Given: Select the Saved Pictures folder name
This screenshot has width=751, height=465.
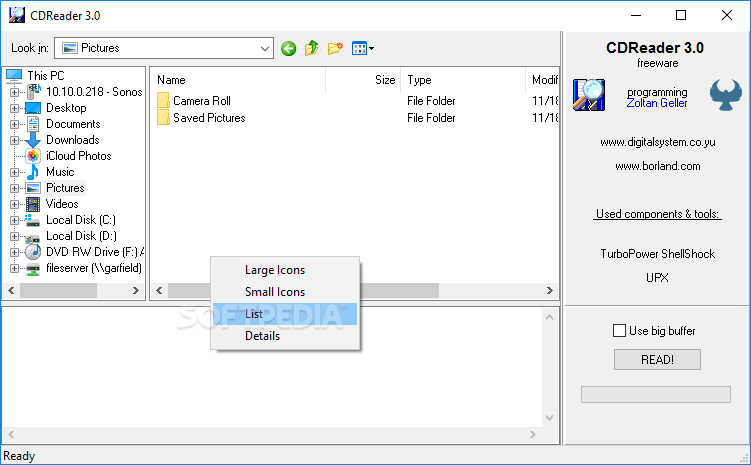Looking at the screenshot, I should click(x=209, y=118).
